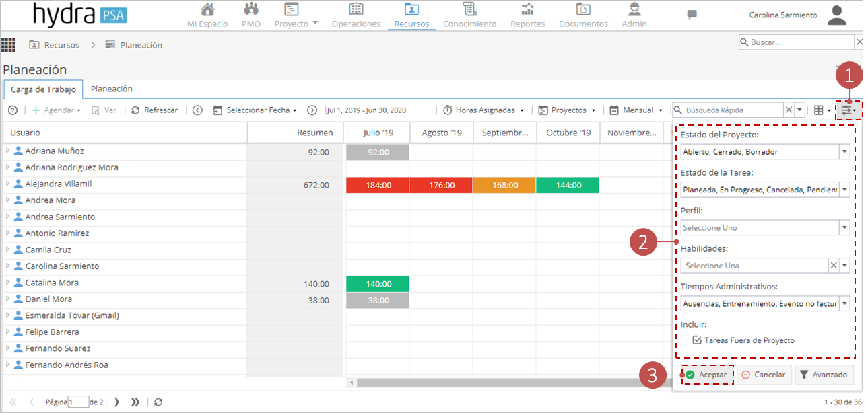Click the Aceptar button
Viewport: 868px width, 413px height.
click(706, 375)
